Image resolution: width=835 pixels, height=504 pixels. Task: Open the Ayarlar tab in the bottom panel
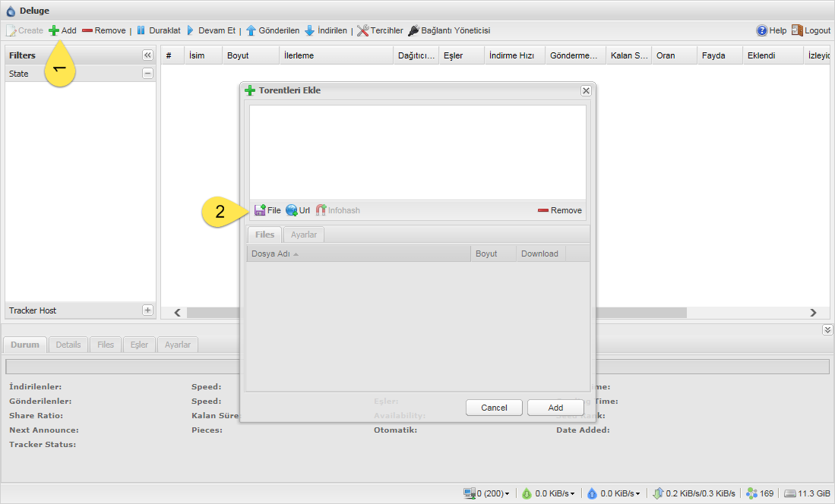pos(177,345)
